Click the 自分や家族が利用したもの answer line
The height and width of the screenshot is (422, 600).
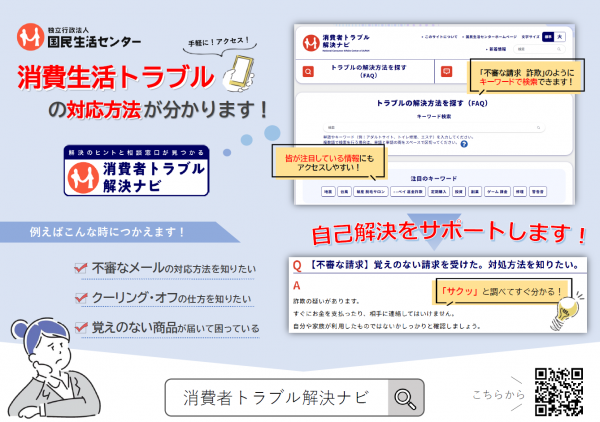386,326
